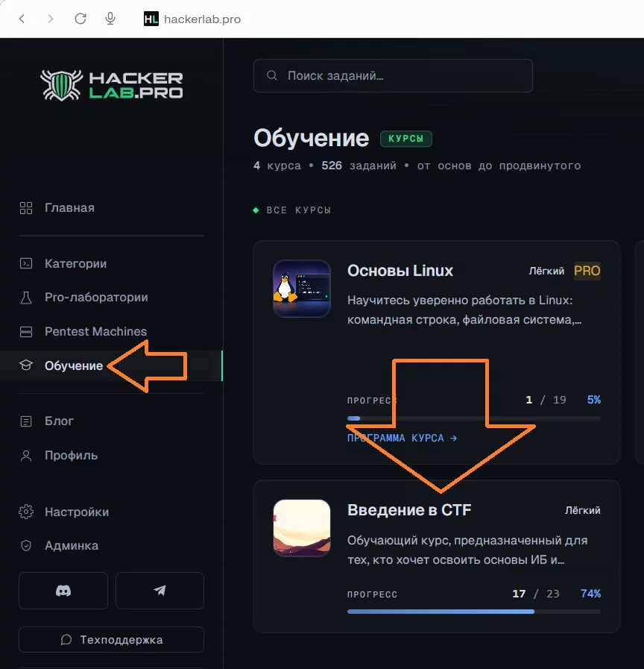
Task: Open the Telegram link button
Action: pos(160,591)
